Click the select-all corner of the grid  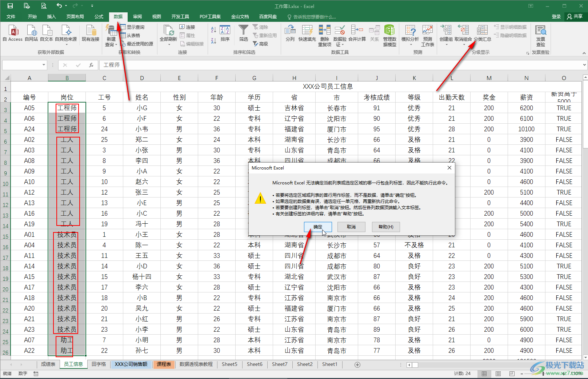6,78
